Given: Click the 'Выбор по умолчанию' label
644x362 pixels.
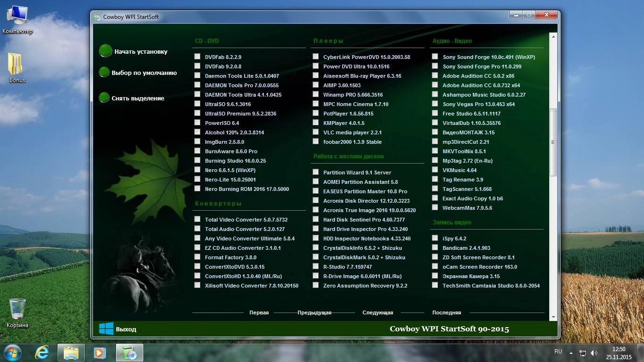Looking at the screenshot, I should [x=144, y=73].
